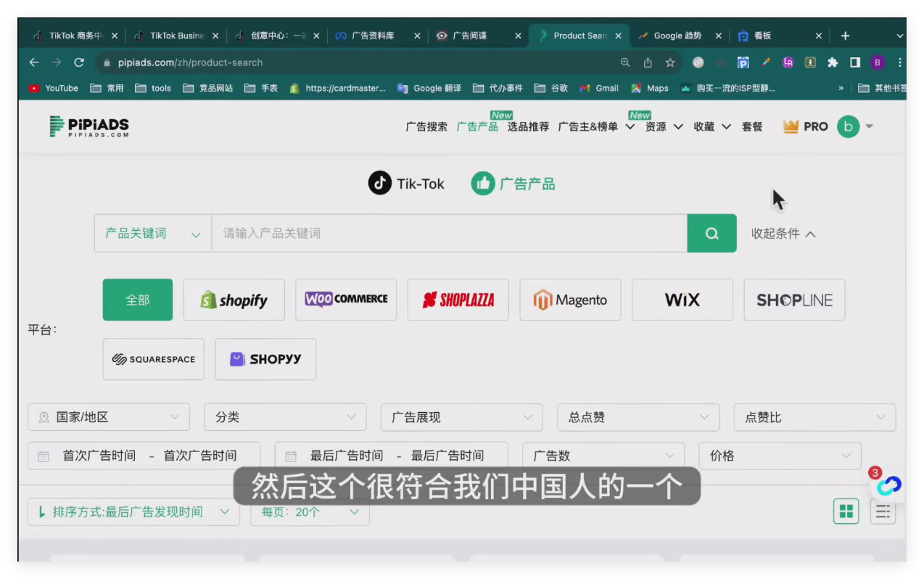924x579 pixels.
Task: Expand the 资源 nav menu
Action: tap(664, 126)
